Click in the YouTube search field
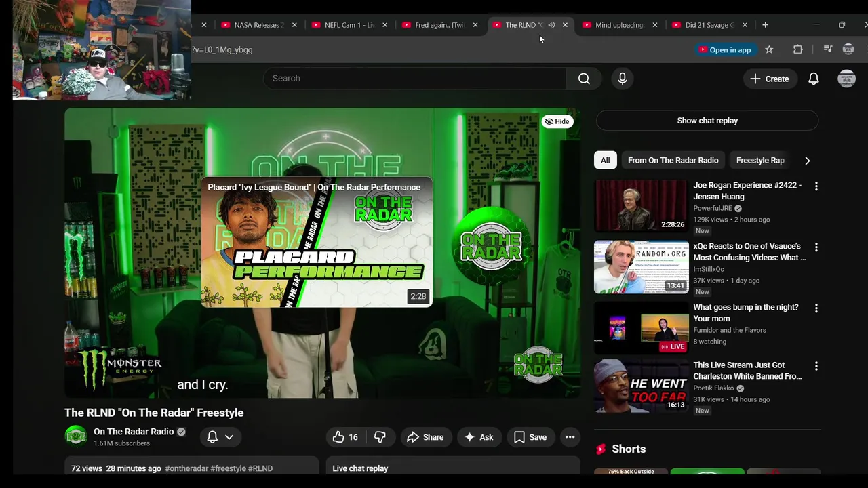868x488 pixels. coord(415,79)
